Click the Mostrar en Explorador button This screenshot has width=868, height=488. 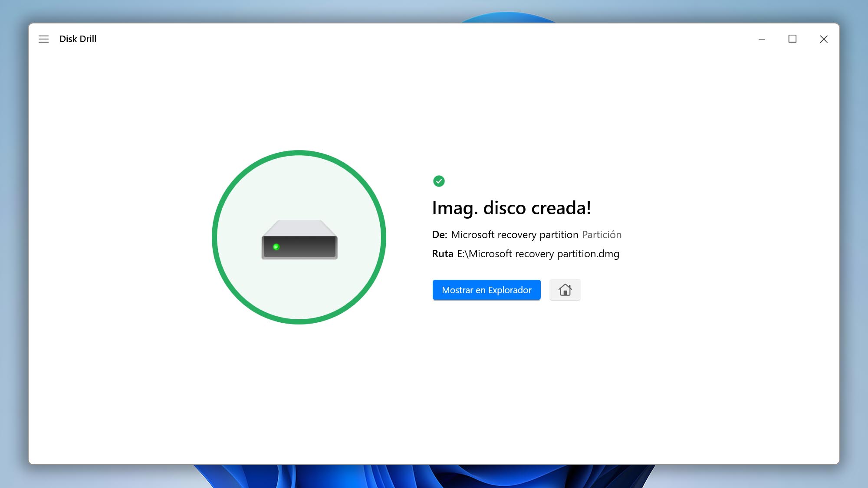click(x=487, y=290)
